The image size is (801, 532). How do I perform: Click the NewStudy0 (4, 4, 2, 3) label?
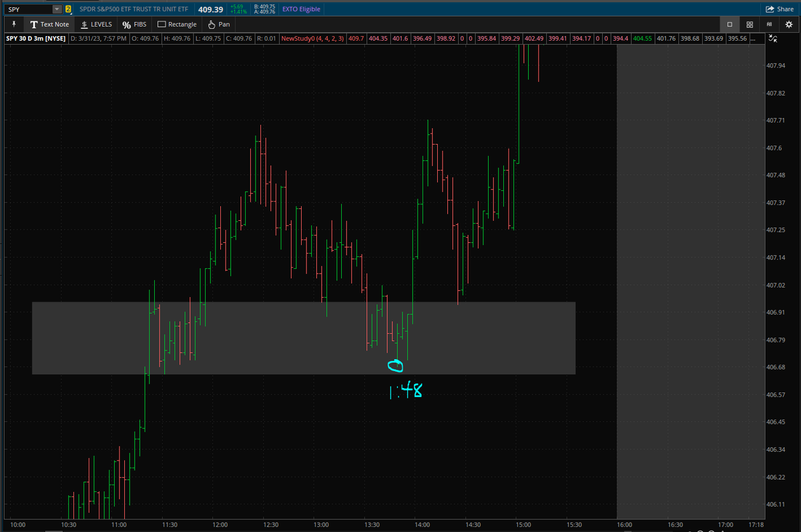coord(313,38)
